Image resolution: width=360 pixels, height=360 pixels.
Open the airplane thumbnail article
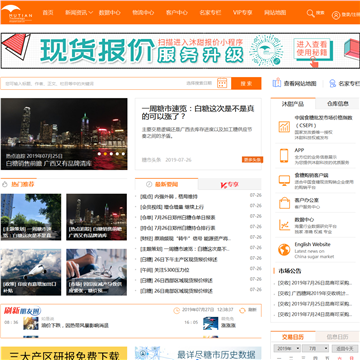[x=31, y=272]
